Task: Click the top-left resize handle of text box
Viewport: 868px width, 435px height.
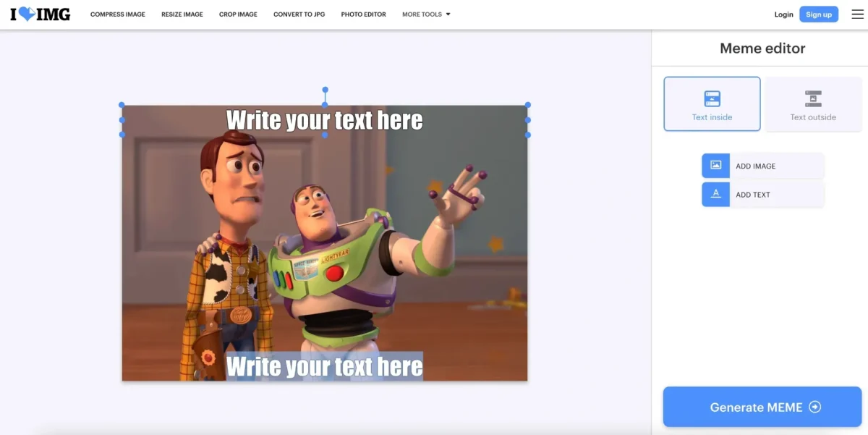Action: click(x=122, y=105)
